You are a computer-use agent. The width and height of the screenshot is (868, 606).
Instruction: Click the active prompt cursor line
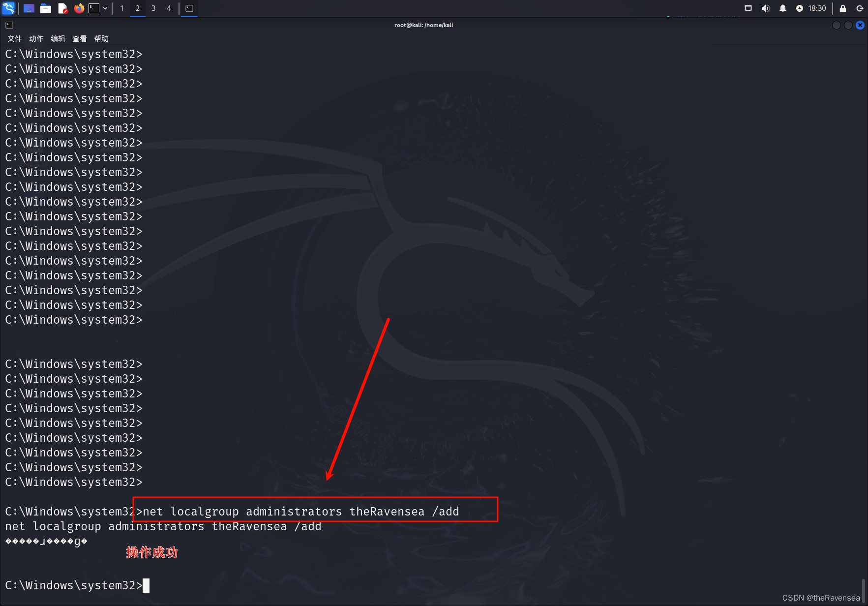tap(77, 585)
